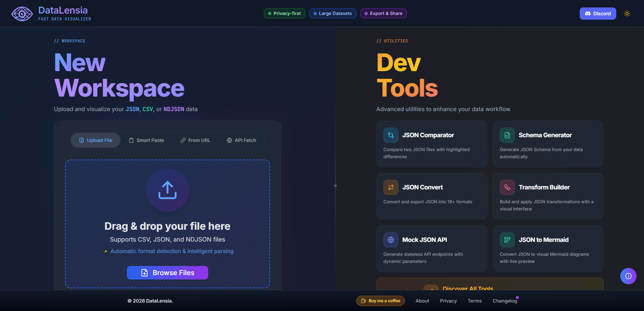644x311 pixels.
Task: Click the DataLensia eye logo
Action: pos(22,14)
